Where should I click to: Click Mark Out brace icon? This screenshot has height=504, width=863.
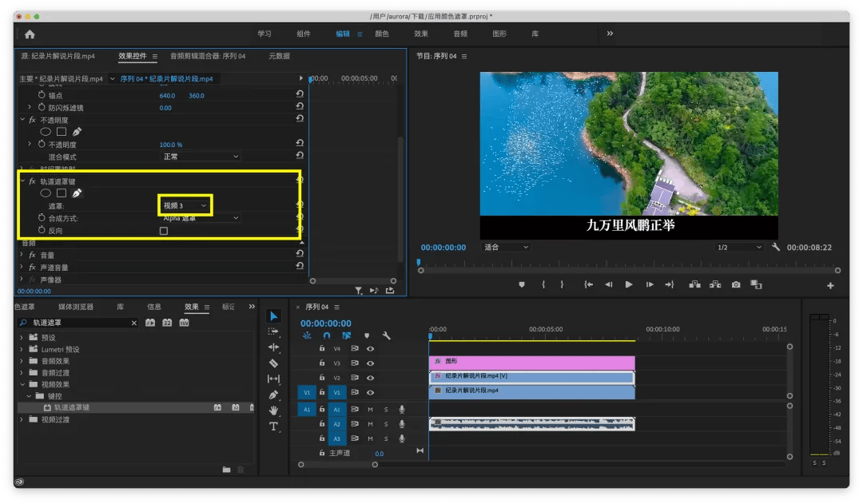click(x=562, y=284)
